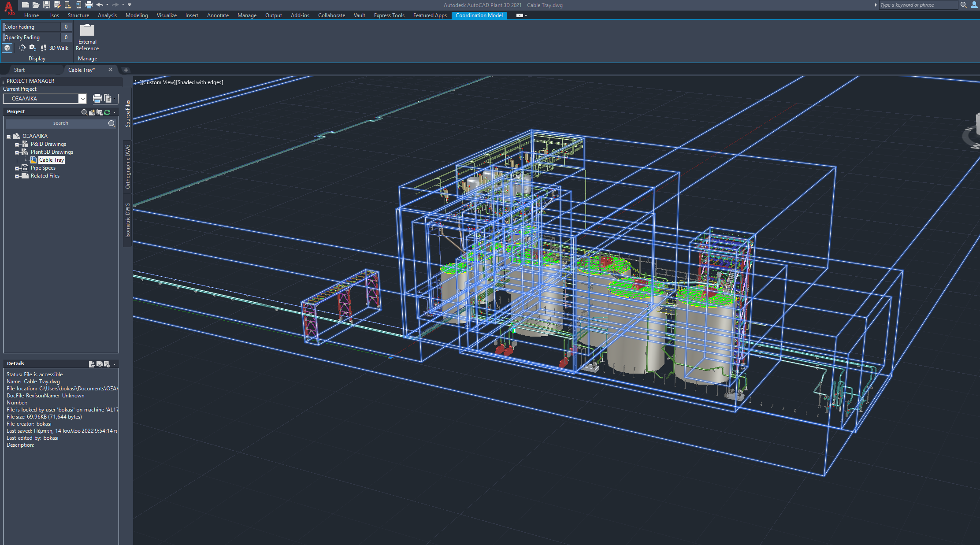Open a file with the Open icon
Image resolution: width=980 pixels, height=545 pixels.
pos(36,5)
